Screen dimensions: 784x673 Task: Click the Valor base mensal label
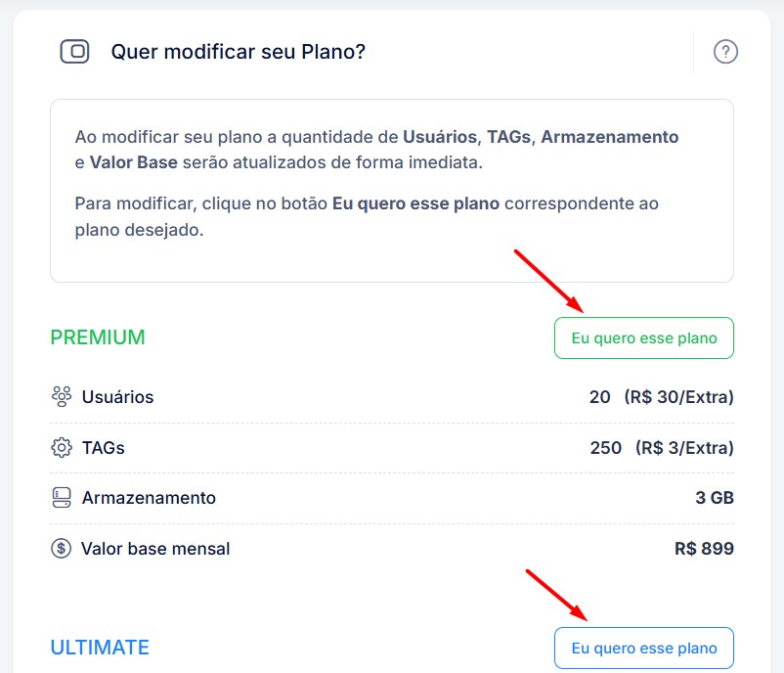(x=155, y=549)
